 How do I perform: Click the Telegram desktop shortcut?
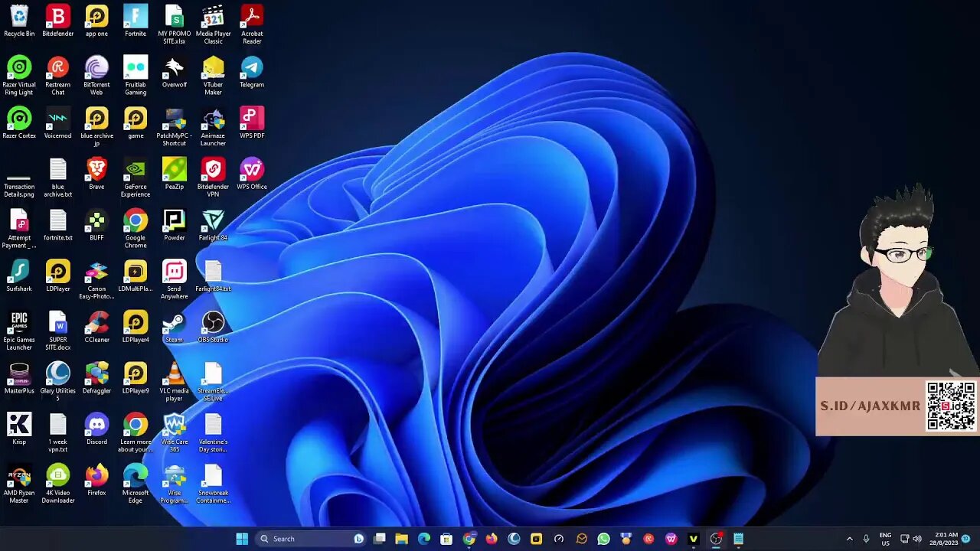[x=252, y=72]
